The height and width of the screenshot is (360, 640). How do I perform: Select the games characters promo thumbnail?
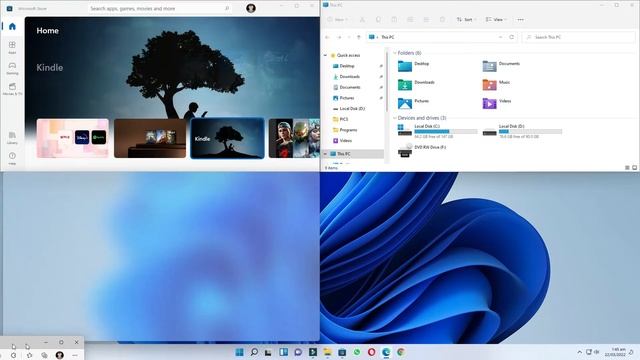[x=294, y=138]
